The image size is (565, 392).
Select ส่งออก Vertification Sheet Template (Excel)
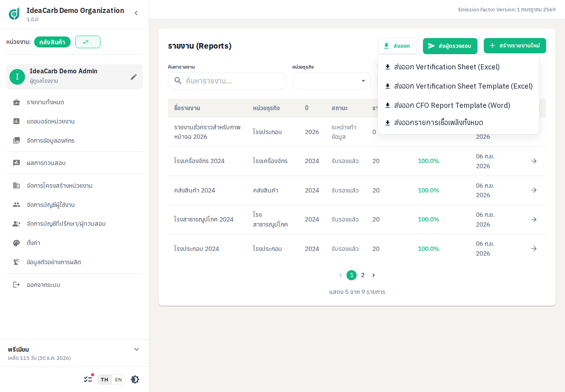[x=458, y=86]
